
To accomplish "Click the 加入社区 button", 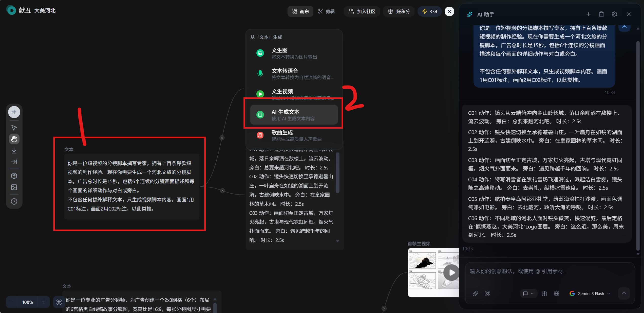I will point(362,11).
